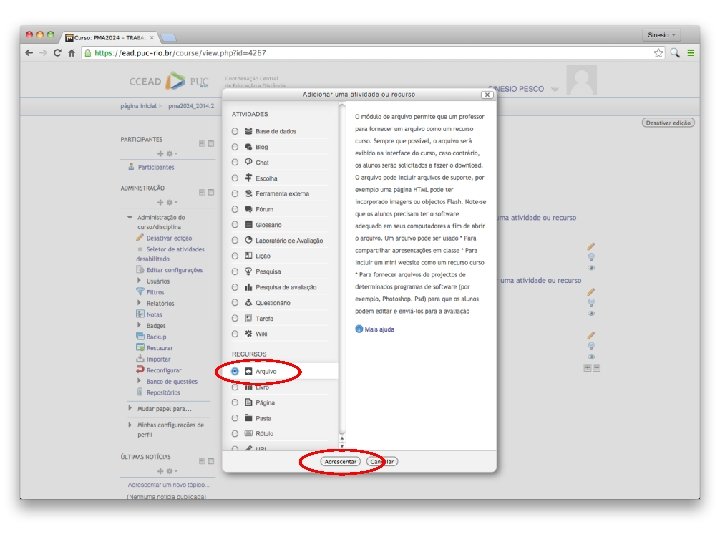Select the Questionário radio button
Image resolution: width=720 pixels, height=540 pixels.
235,303
